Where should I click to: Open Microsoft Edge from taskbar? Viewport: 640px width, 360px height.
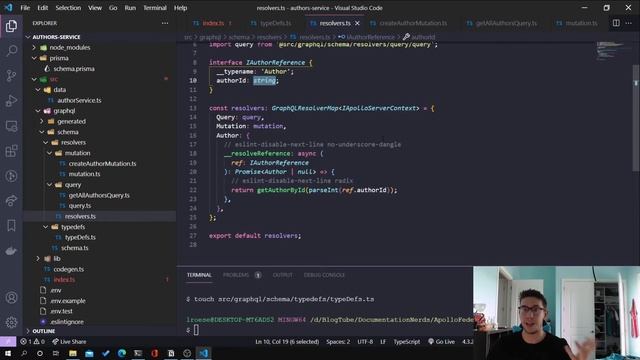(122, 353)
